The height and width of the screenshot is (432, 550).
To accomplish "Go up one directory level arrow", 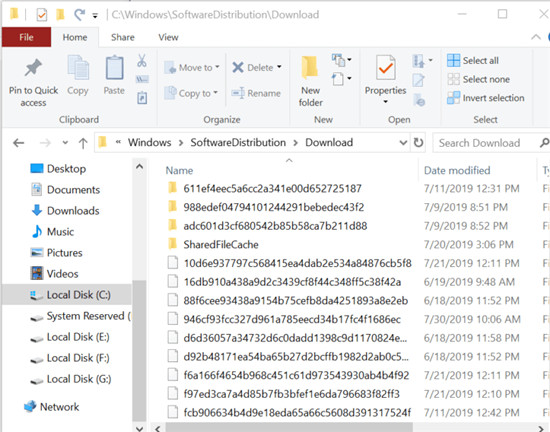I will [x=83, y=143].
